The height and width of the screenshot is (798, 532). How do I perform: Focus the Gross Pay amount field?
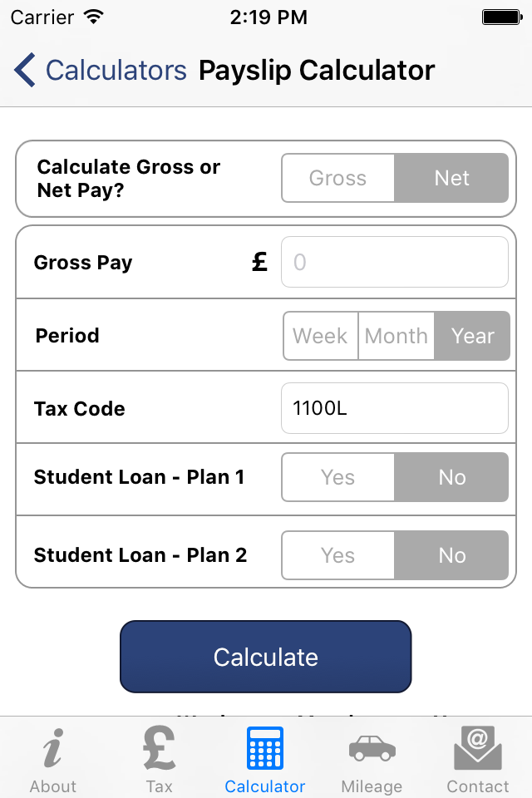coord(395,262)
